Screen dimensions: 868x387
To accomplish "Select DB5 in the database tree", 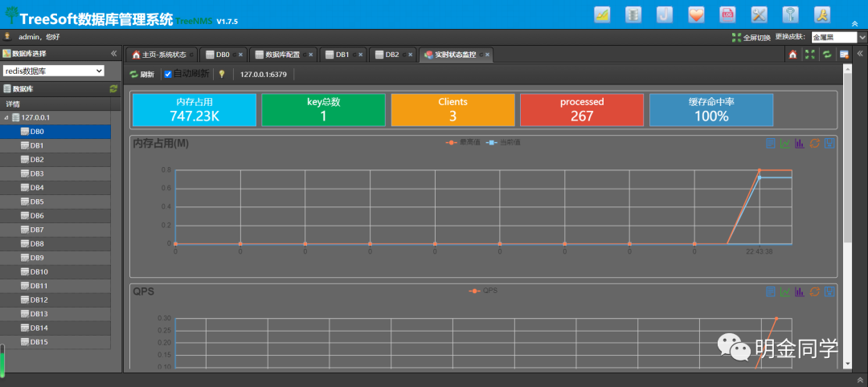I will [37, 202].
